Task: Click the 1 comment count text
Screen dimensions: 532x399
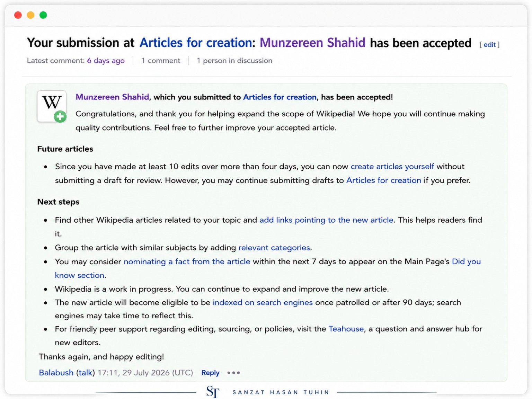Action: click(x=161, y=61)
